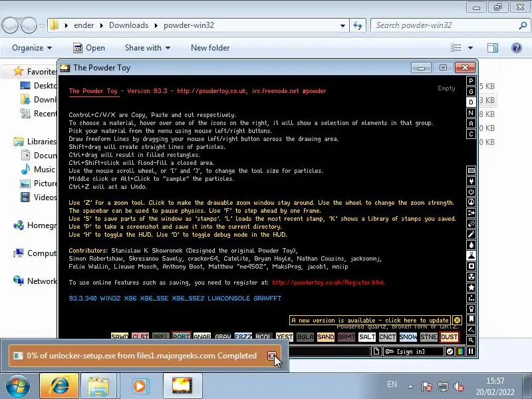Open the Liquids category (water drop icon)

[471, 245]
